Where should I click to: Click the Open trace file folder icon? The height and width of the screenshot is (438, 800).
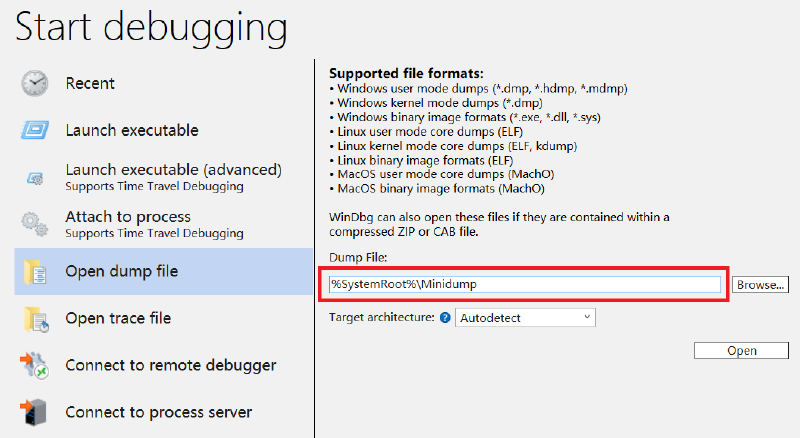tap(36, 319)
